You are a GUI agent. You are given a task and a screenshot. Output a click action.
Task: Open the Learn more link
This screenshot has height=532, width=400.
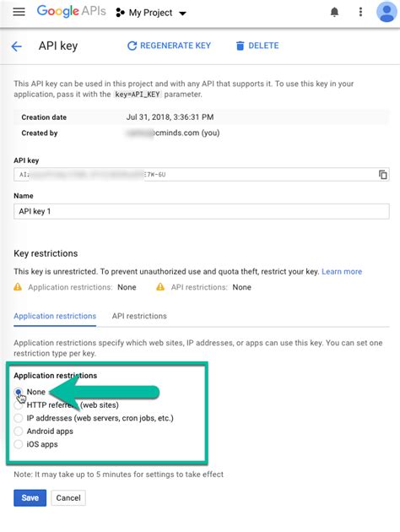pos(342,271)
